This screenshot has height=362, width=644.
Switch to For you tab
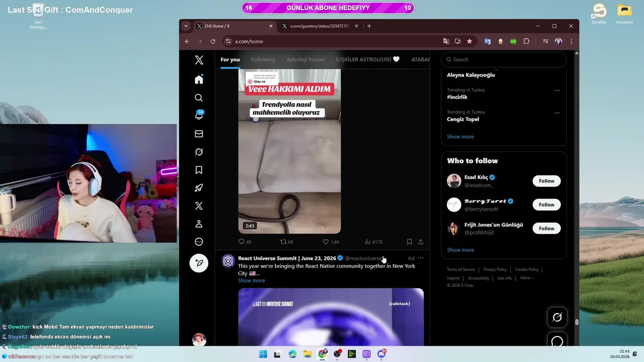[x=230, y=59]
